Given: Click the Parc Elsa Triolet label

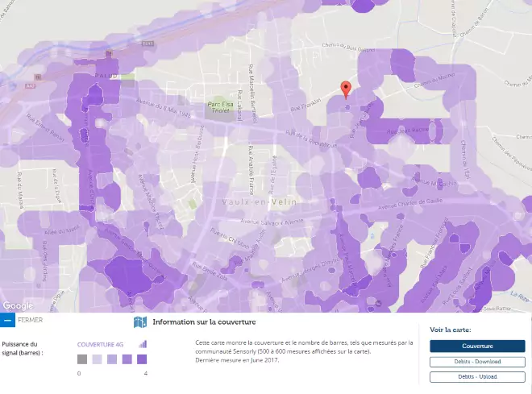Looking at the screenshot, I should tap(213, 106).
